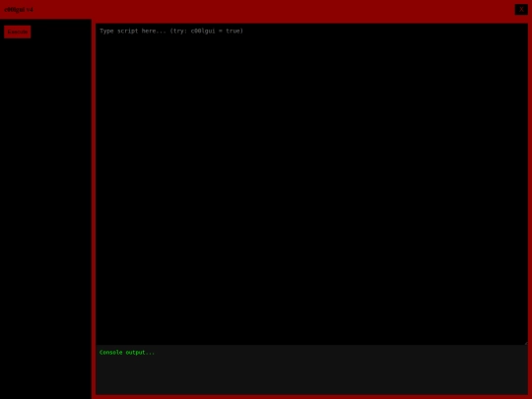Click the "c00lgui v4" title text
The height and width of the screenshot is (399, 532).
19,10
